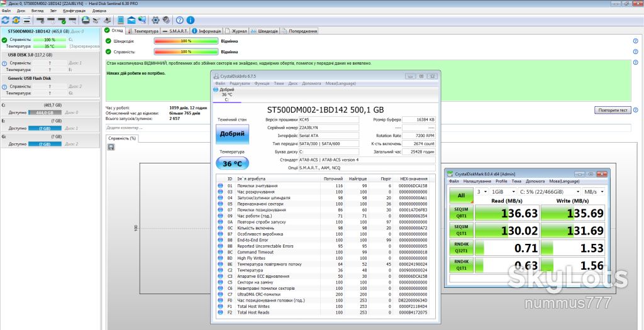Image resolution: width=644 pixels, height=330 pixels.
Task: Open test count dropdown showing 3
Action: click(x=481, y=192)
